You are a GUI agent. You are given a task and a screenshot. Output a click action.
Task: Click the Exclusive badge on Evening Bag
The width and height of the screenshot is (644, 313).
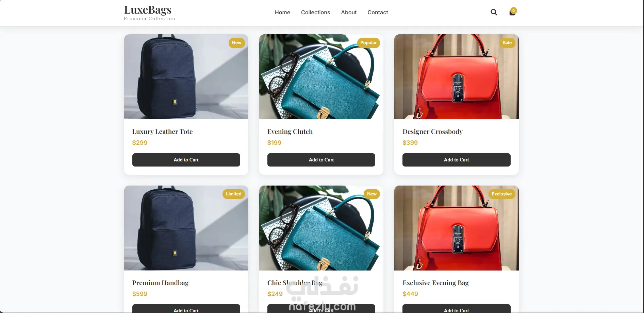pos(501,194)
